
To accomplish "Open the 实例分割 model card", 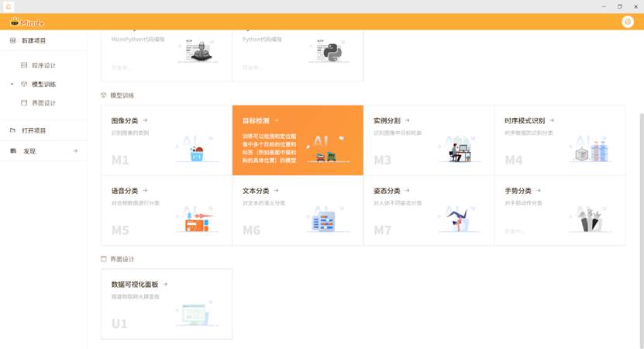I will pos(429,140).
